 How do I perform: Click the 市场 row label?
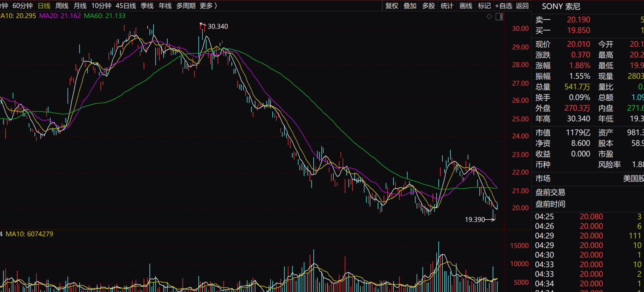(x=543, y=179)
